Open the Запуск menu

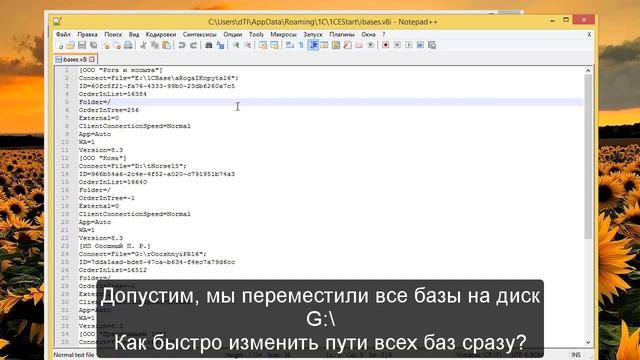click(x=313, y=34)
